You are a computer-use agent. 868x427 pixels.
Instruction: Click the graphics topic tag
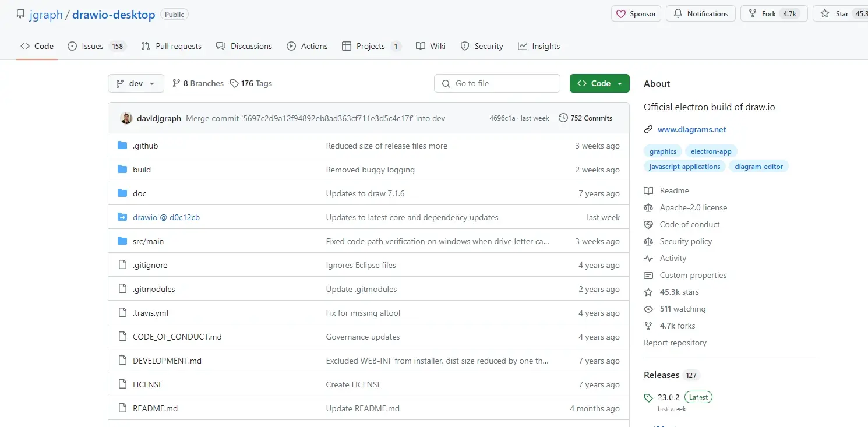click(x=663, y=151)
